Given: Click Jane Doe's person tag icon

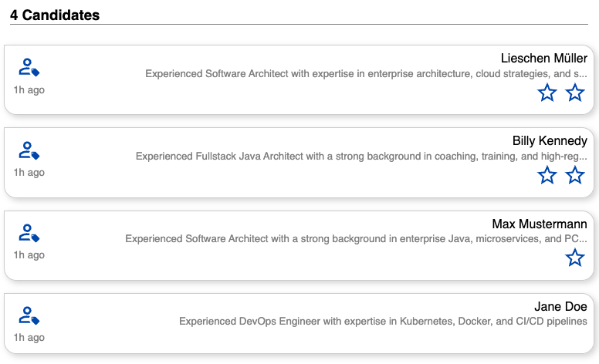Looking at the screenshot, I should [29, 315].
